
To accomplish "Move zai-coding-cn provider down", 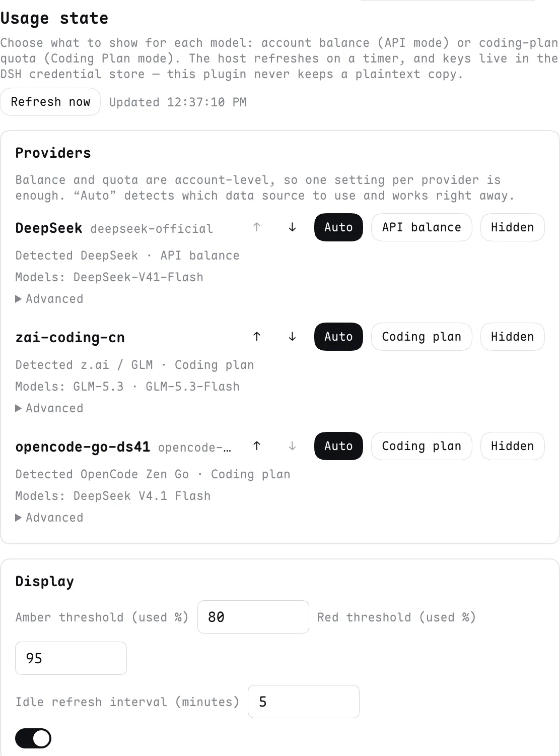I will pyautogui.click(x=292, y=337).
